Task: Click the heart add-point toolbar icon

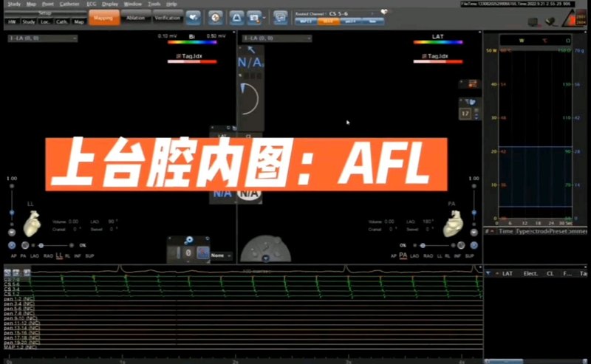Action: tap(193, 18)
